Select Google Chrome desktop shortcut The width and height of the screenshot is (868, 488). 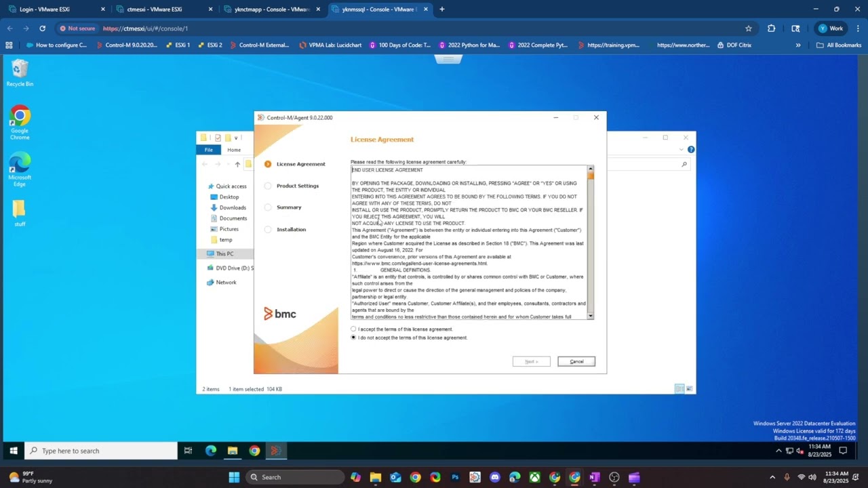20,123
